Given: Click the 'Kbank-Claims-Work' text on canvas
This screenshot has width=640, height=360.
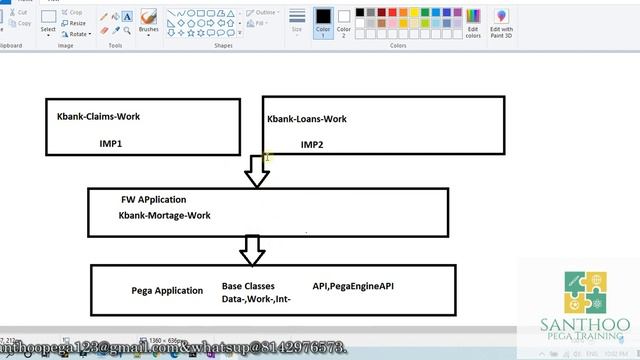Looking at the screenshot, I should pyautogui.click(x=98, y=116).
